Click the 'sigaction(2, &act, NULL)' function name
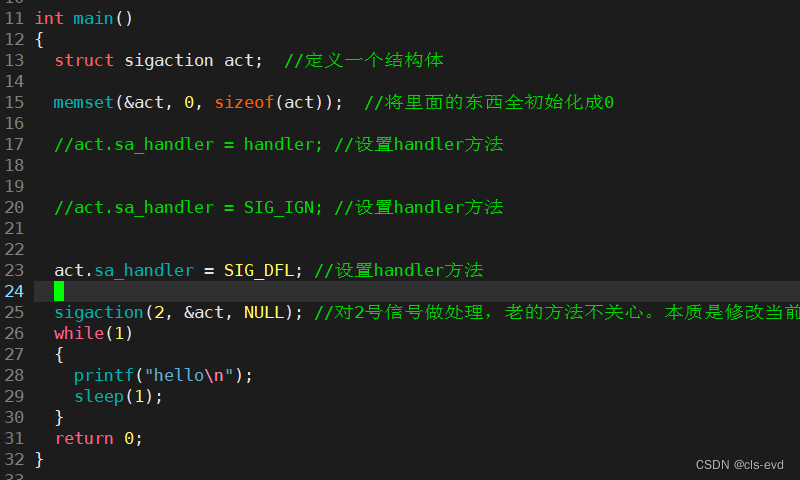800x480 pixels. [98, 312]
